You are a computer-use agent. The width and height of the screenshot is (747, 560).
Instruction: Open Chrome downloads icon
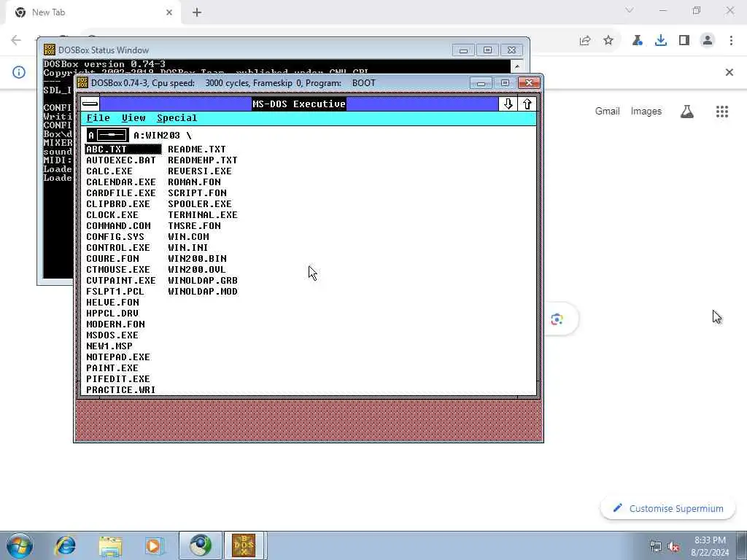660,41
